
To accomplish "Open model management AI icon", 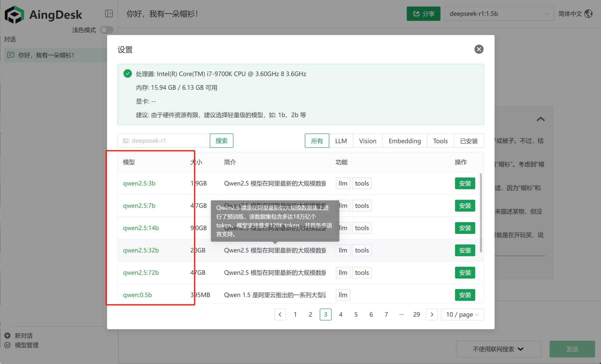I will coord(8,345).
